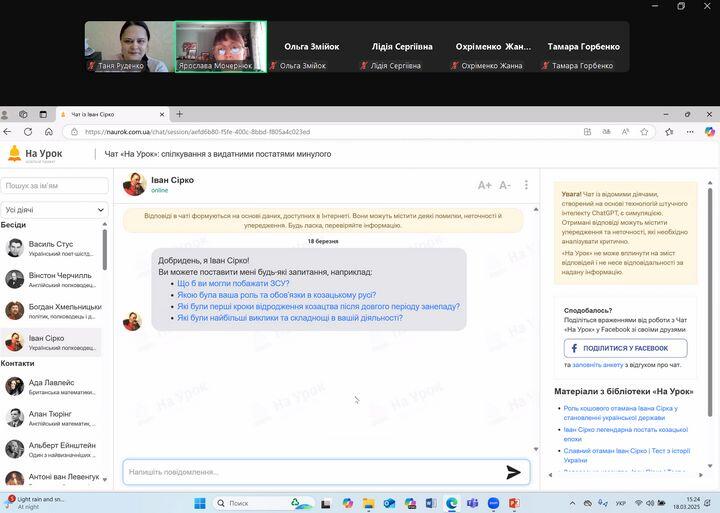Ask about role in козацькому русі

pos(276,295)
